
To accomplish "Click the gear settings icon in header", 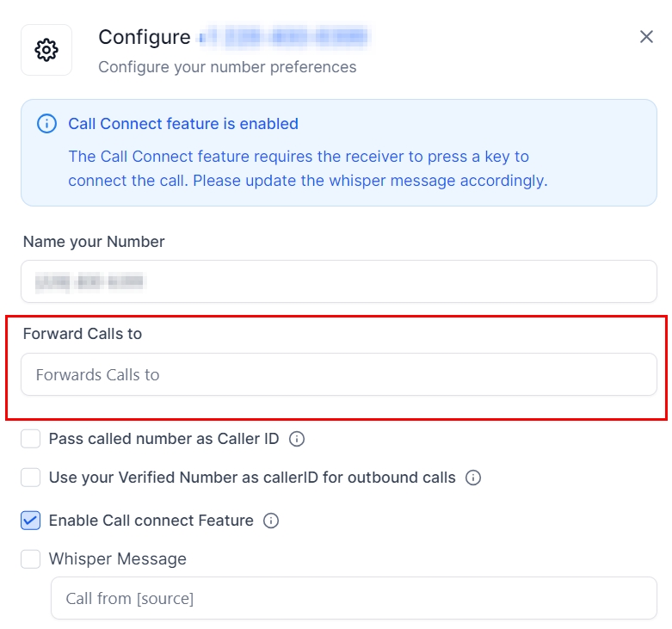I will tap(46, 50).
